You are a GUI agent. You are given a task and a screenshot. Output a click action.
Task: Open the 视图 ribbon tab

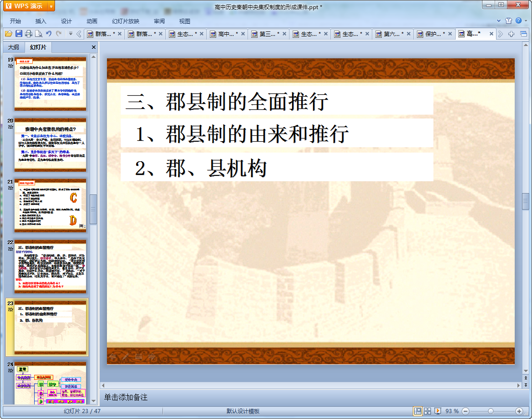(185, 21)
